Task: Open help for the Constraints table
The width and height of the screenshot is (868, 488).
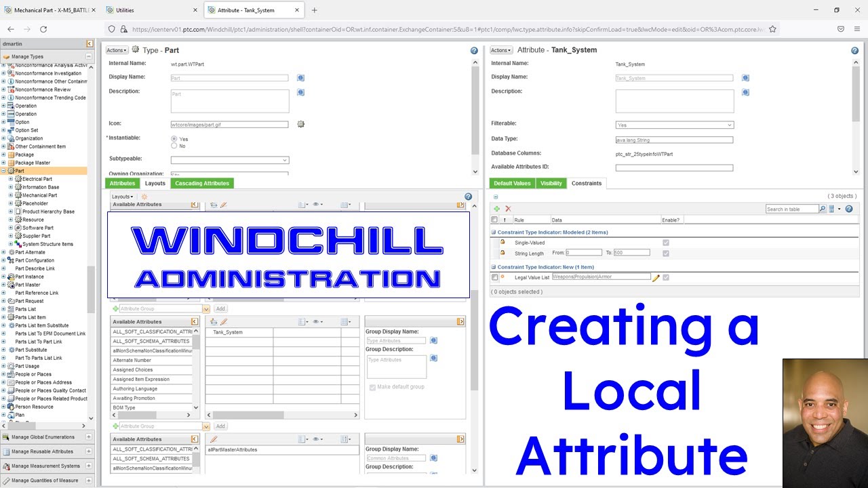Action: [x=849, y=209]
